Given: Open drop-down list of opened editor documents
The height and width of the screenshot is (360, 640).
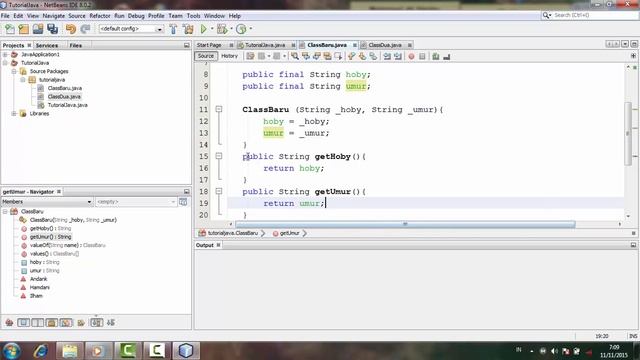Looking at the screenshot, I should 625,44.
